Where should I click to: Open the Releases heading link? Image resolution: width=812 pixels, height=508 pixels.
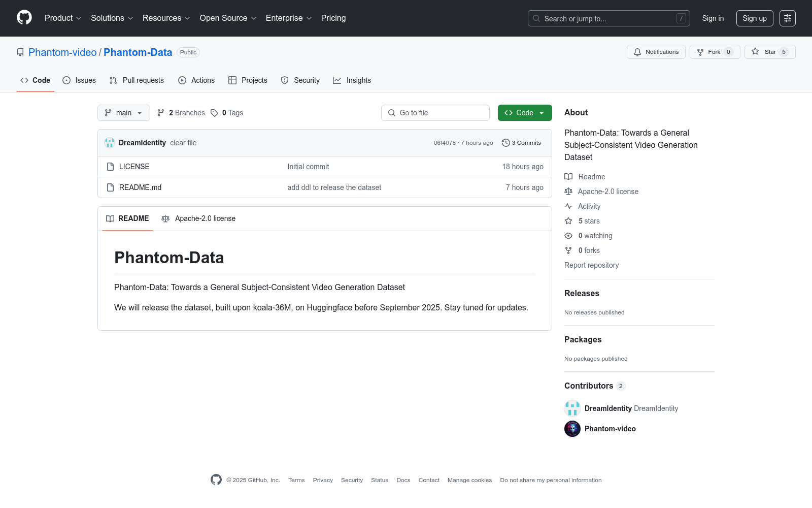(x=582, y=293)
